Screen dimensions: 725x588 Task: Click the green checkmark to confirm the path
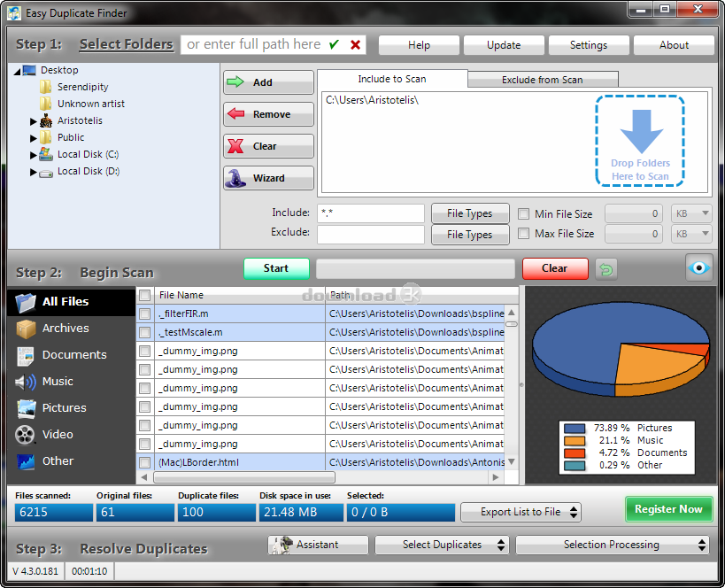point(334,44)
